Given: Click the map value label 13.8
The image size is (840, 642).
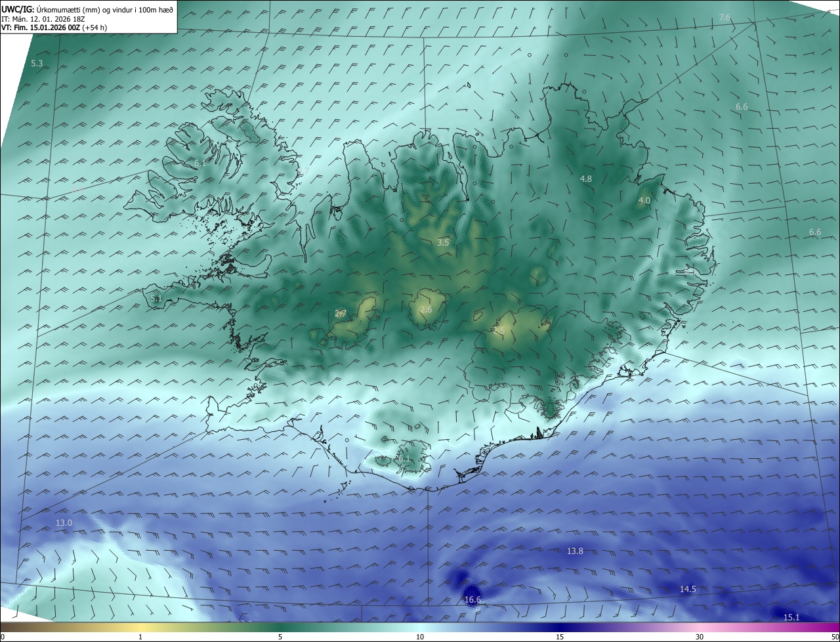Looking at the screenshot, I should (x=575, y=551).
